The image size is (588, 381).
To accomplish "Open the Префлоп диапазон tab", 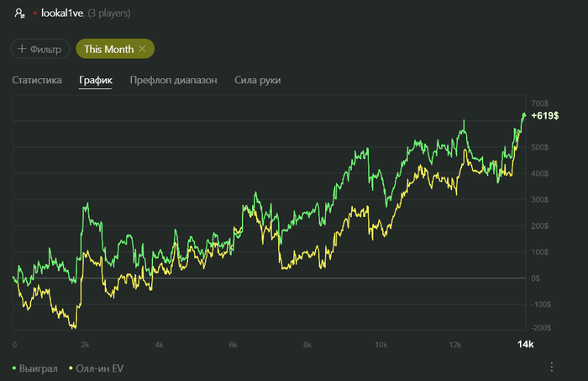I will click(173, 80).
